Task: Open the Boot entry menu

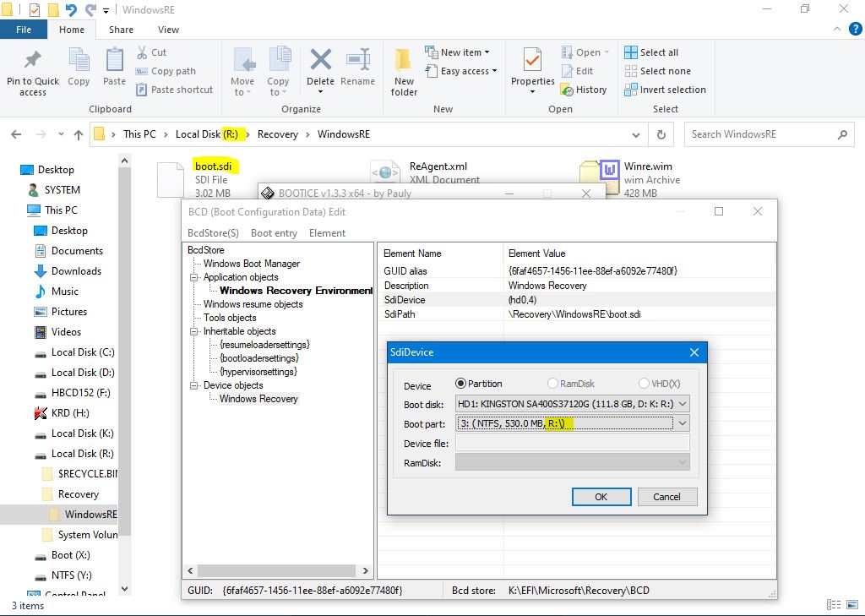Action: pyautogui.click(x=274, y=233)
